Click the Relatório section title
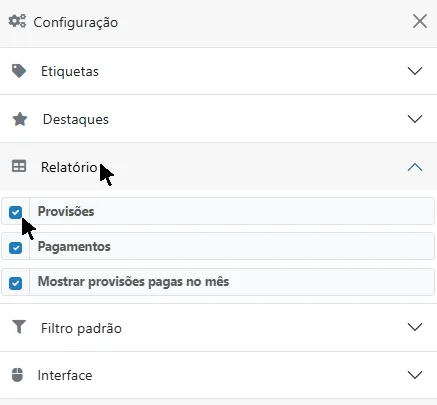 69,167
